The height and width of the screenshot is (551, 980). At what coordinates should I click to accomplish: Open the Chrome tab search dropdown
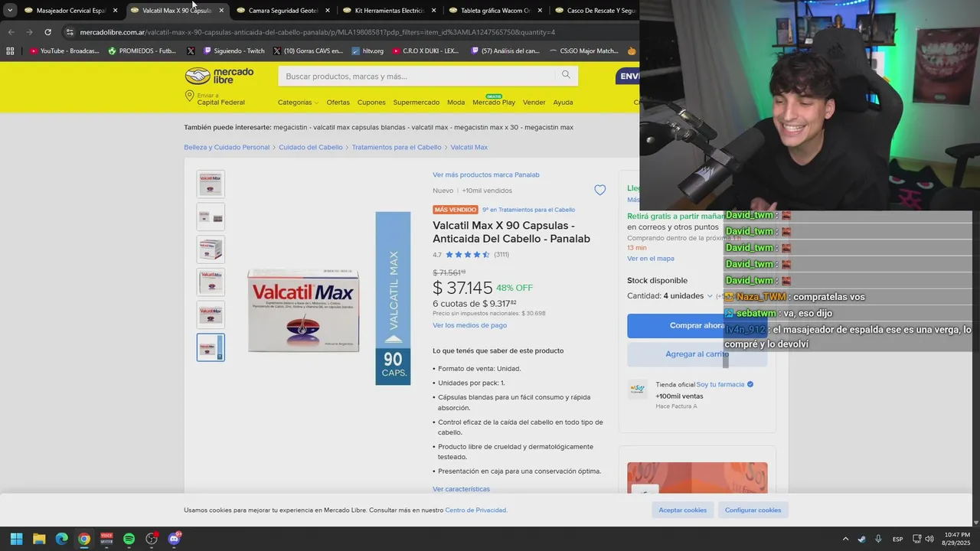pos(9,11)
